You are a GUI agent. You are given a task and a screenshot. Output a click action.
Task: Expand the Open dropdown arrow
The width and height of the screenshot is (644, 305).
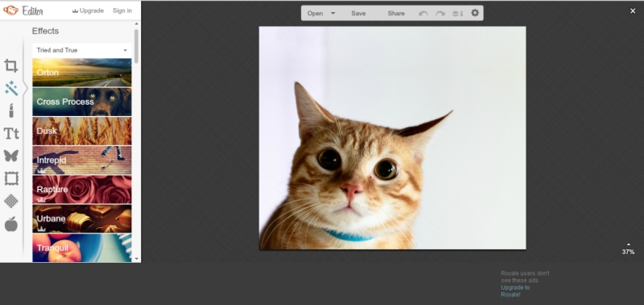coord(333,13)
